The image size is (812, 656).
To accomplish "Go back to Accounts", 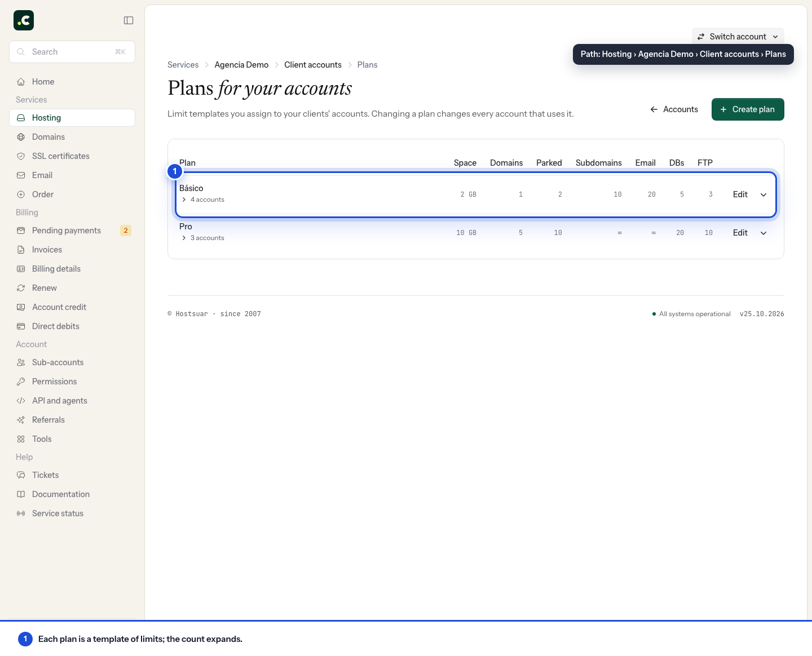I will click(x=674, y=109).
